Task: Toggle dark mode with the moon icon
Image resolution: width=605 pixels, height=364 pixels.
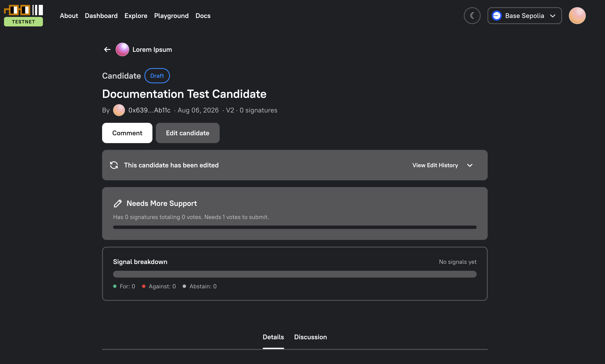Action: click(x=472, y=16)
